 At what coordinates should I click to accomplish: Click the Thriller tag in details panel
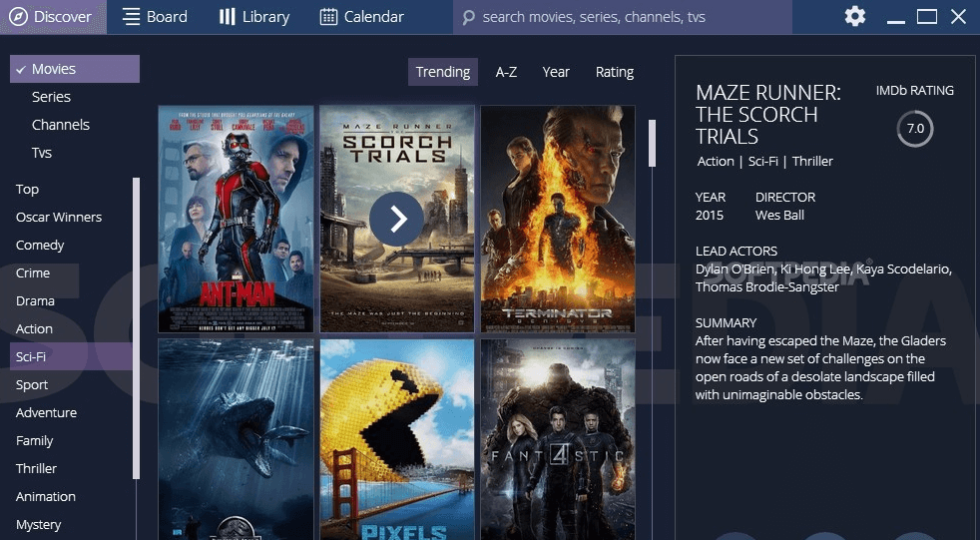(x=812, y=162)
